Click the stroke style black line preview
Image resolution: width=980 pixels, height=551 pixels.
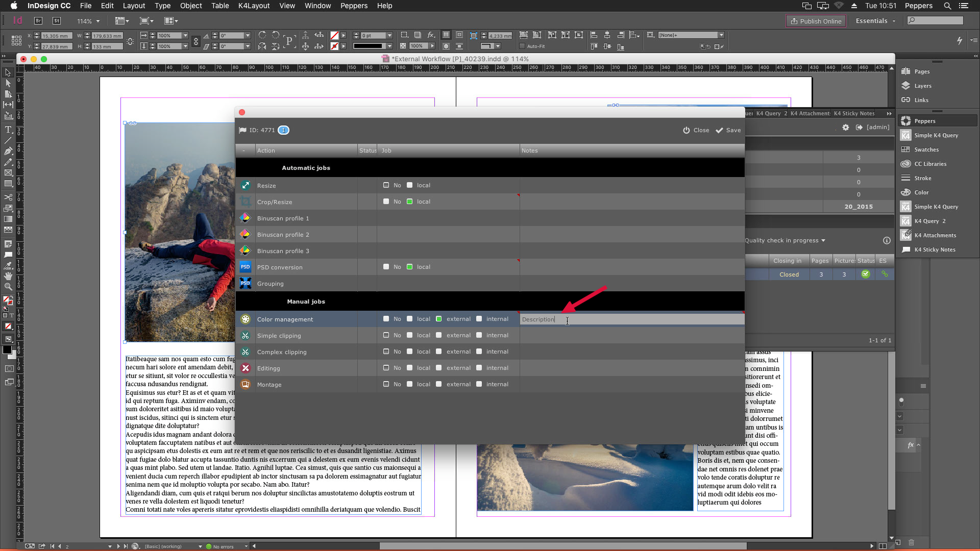(367, 46)
